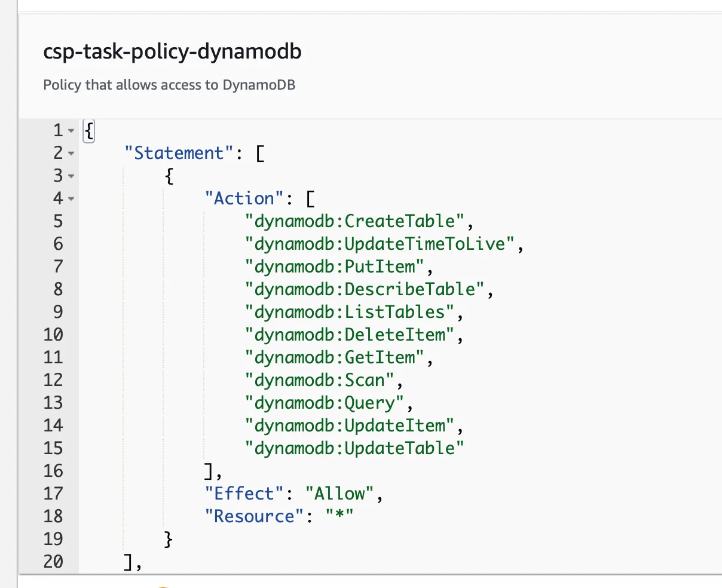The width and height of the screenshot is (722, 588).
Task: Select the dynamodb:UpdateTimeToLive action string
Action: pyautogui.click(x=380, y=244)
